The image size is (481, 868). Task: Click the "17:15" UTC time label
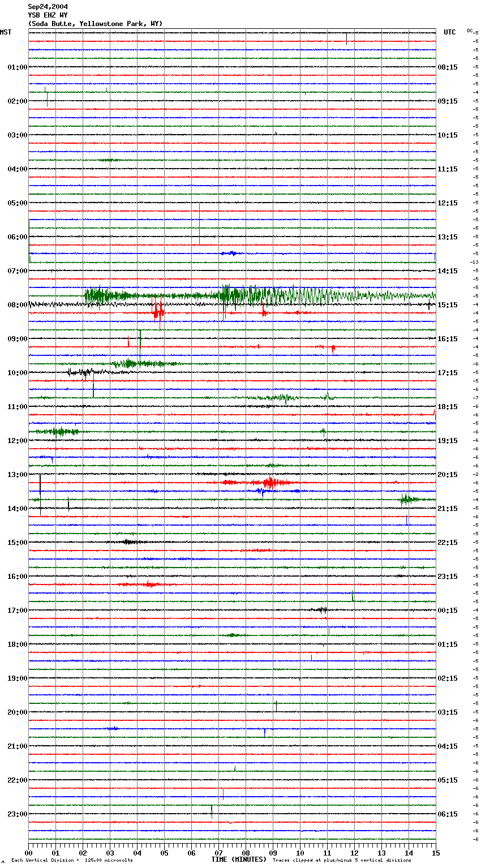(x=448, y=373)
